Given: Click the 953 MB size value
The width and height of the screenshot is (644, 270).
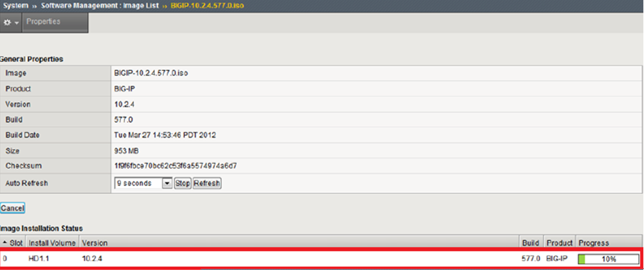Looking at the screenshot, I should (x=126, y=151).
